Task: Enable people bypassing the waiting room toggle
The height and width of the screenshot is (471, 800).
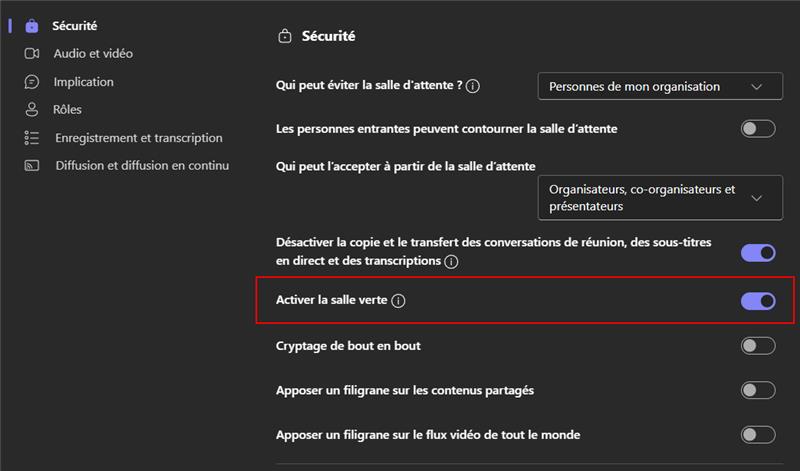Action: (758, 129)
